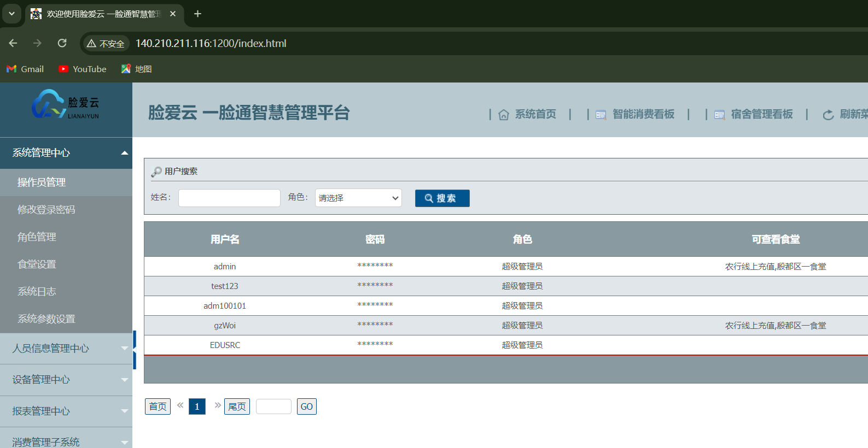Open the 地图 maps bookmark
Screen dimensions: 868x448
pyautogui.click(x=137, y=69)
